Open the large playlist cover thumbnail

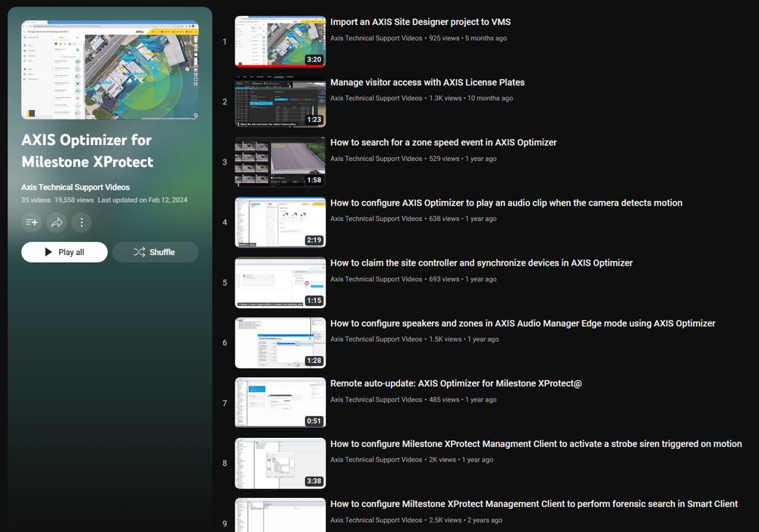[110, 70]
